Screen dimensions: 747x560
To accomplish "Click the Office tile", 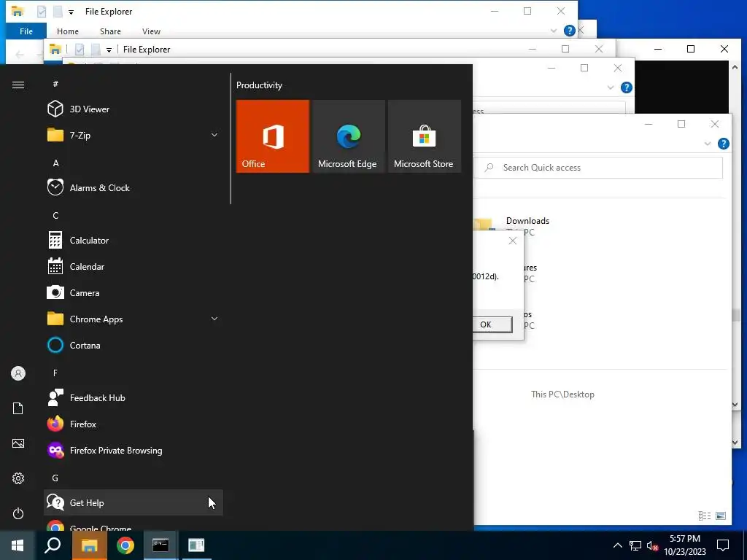I will (273, 136).
